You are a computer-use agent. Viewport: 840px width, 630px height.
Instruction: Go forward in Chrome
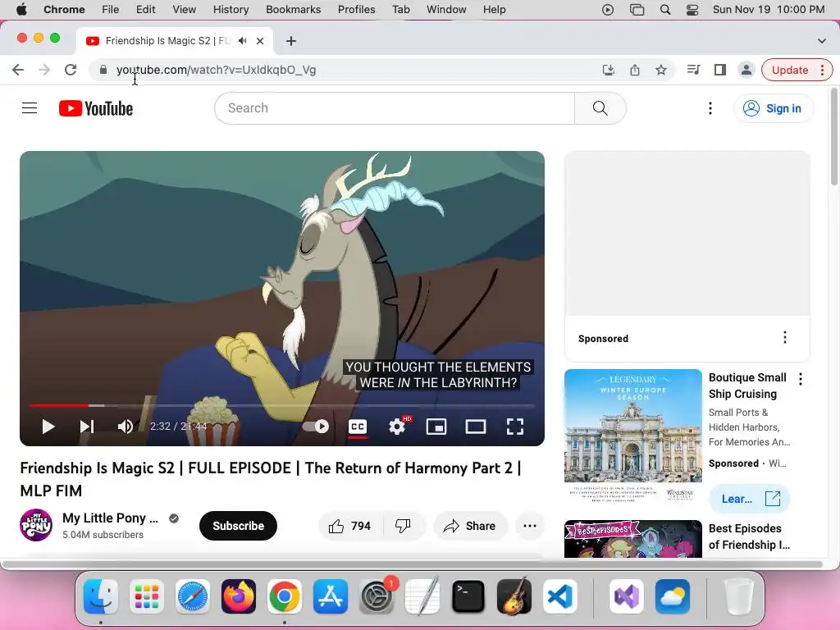44,70
